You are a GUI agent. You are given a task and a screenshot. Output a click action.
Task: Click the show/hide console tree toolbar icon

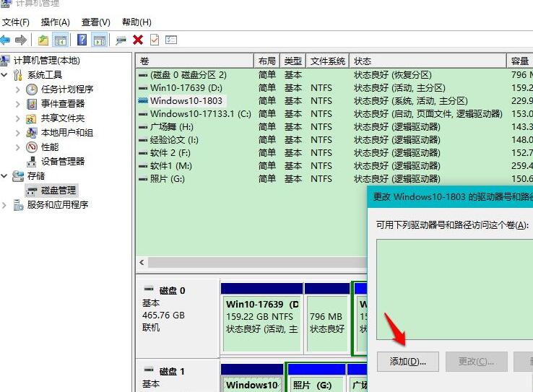pos(61,40)
